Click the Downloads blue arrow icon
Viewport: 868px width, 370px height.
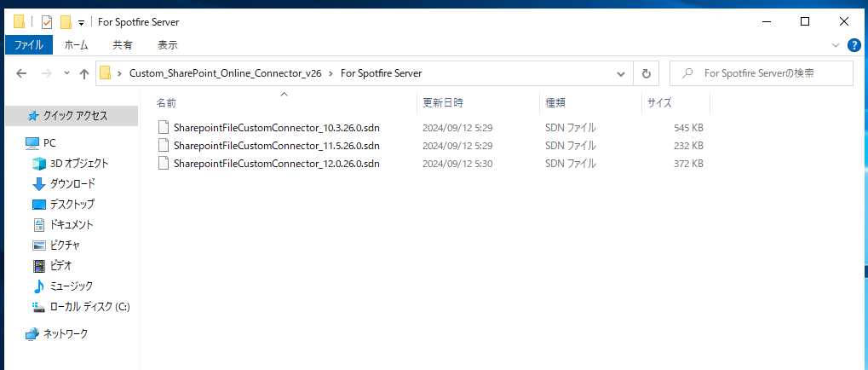click(x=38, y=184)
